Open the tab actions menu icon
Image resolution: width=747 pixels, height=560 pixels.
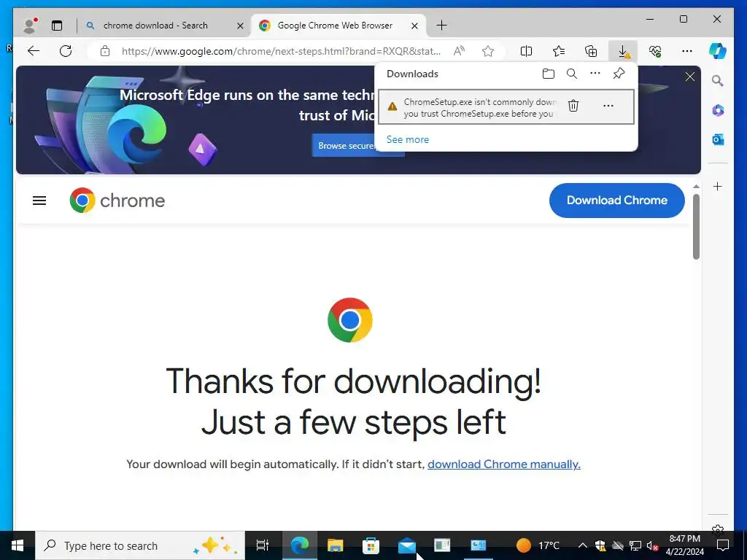57,26
